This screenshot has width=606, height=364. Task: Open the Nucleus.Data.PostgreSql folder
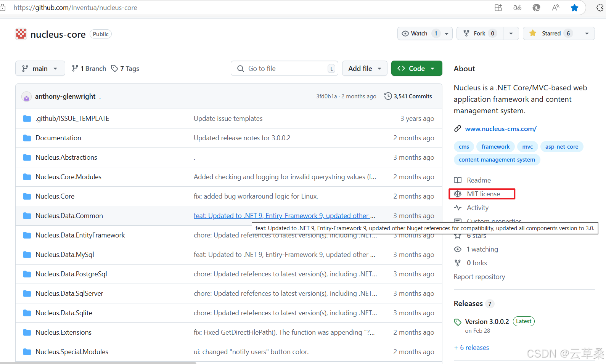[71, 274]
